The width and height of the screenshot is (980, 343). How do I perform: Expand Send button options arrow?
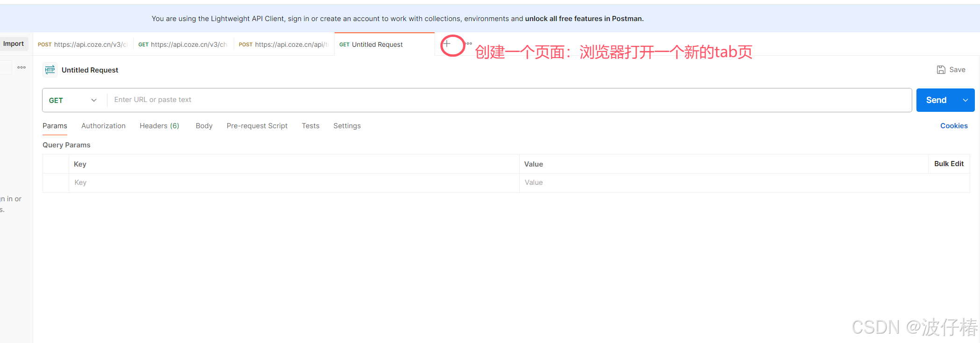(966, 100)
